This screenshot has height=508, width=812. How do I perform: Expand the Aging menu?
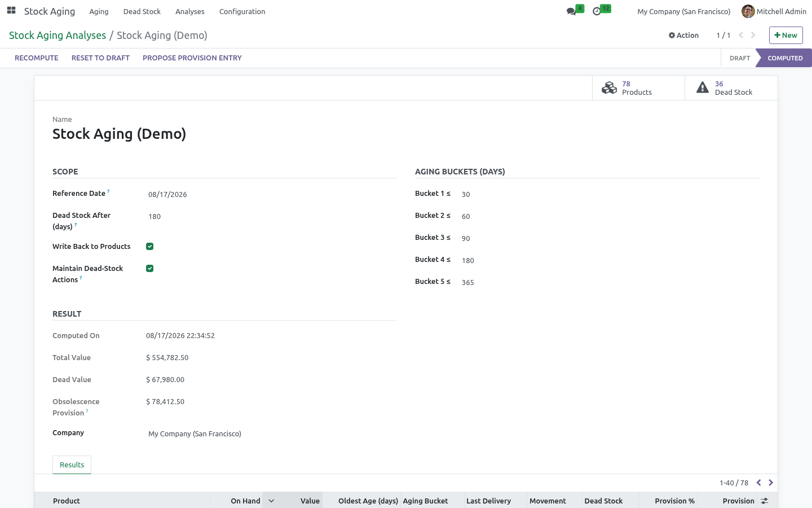[99, 11]
